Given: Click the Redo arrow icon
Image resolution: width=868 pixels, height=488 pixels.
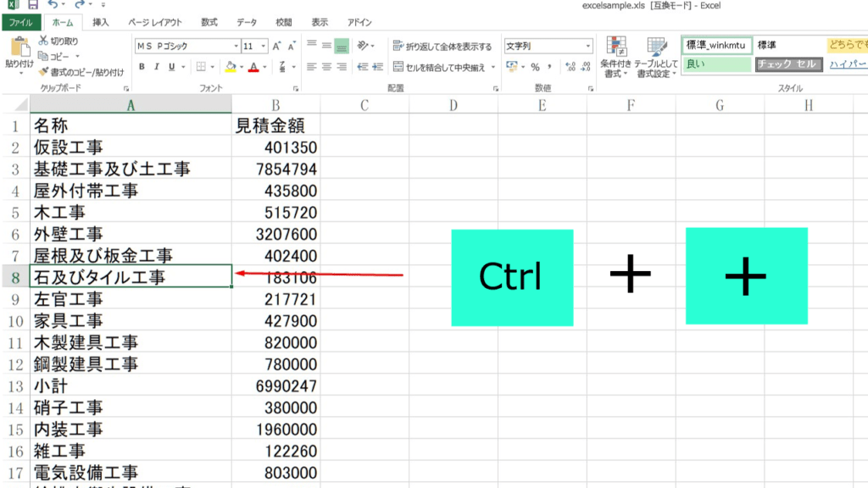Looking at the screenshot, I should pyautogui.click(x=80, y=5).
